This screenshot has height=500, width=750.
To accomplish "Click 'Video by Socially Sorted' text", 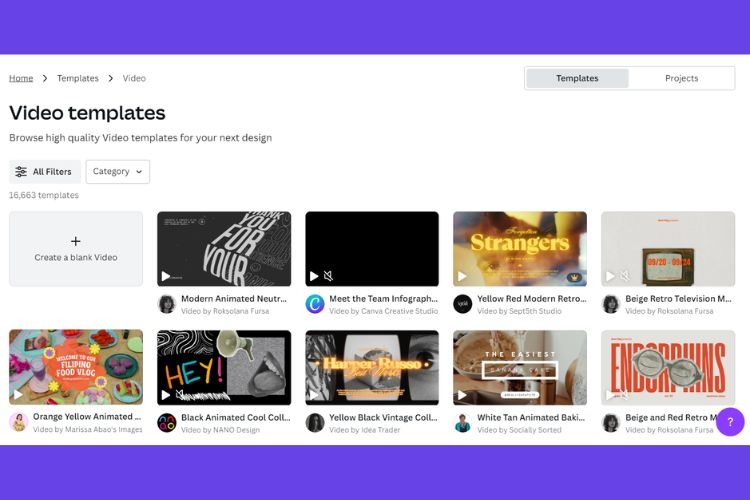I will tap(519, 430).
